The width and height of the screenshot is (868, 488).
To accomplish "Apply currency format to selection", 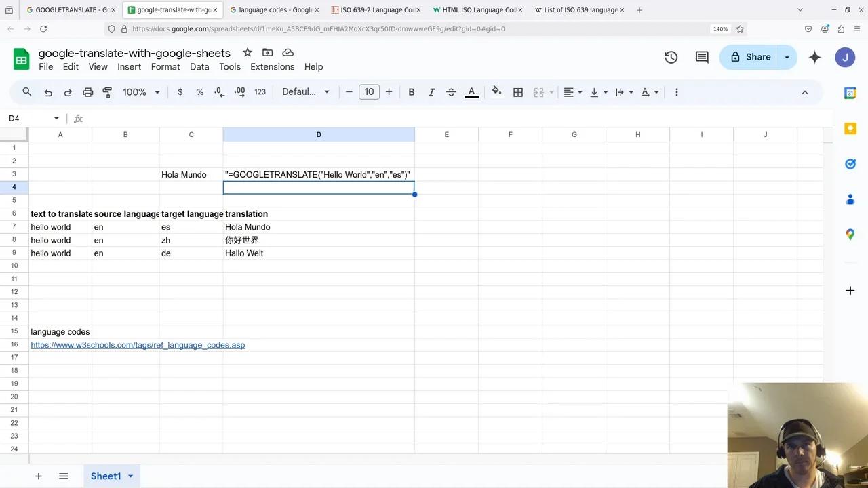I will point(180,91).
